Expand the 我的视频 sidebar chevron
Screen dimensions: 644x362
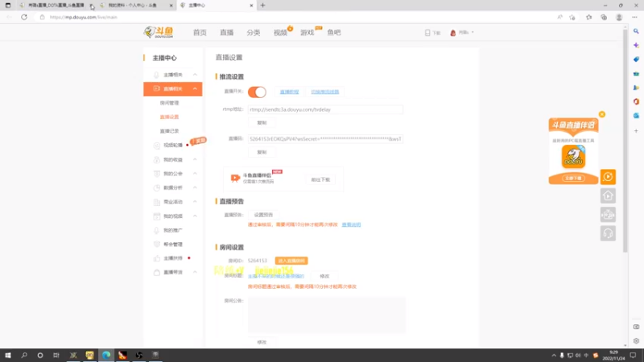point(195,216)
